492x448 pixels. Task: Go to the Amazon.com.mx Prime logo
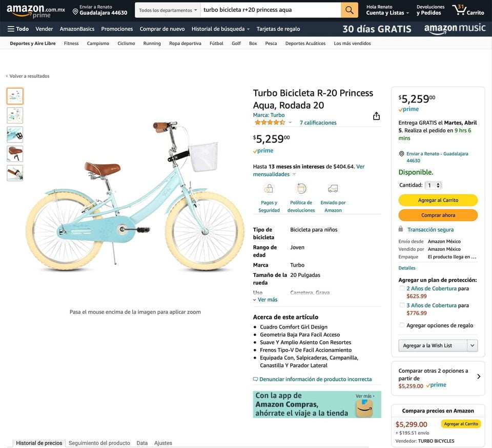tap(35, 11)
